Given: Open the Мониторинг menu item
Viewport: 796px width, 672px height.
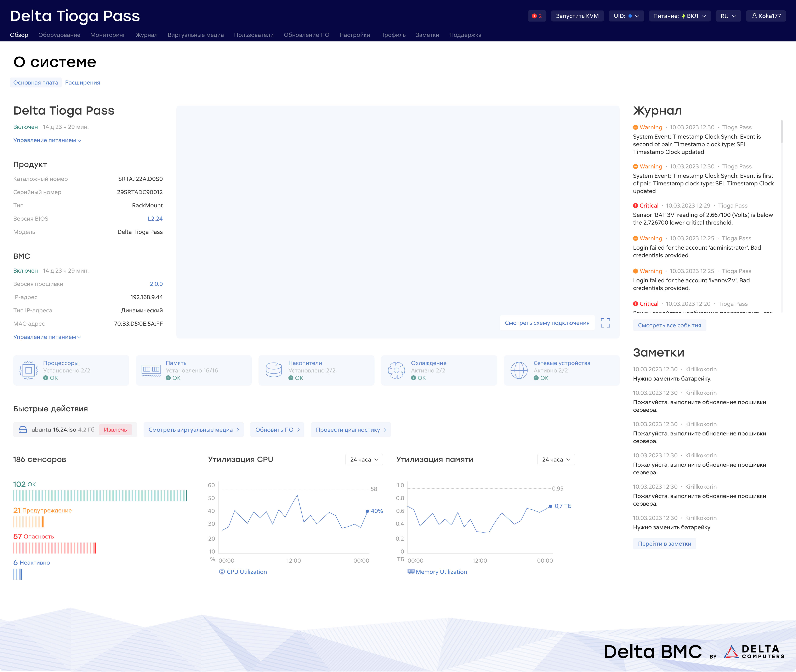Looking at the screenshot, I should (x=108, y=35).
